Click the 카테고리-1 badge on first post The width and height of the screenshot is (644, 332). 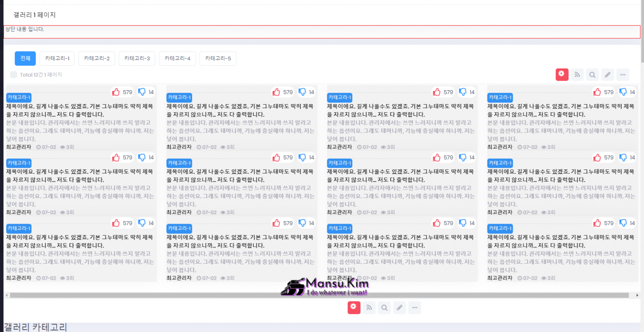coord(19,97)
